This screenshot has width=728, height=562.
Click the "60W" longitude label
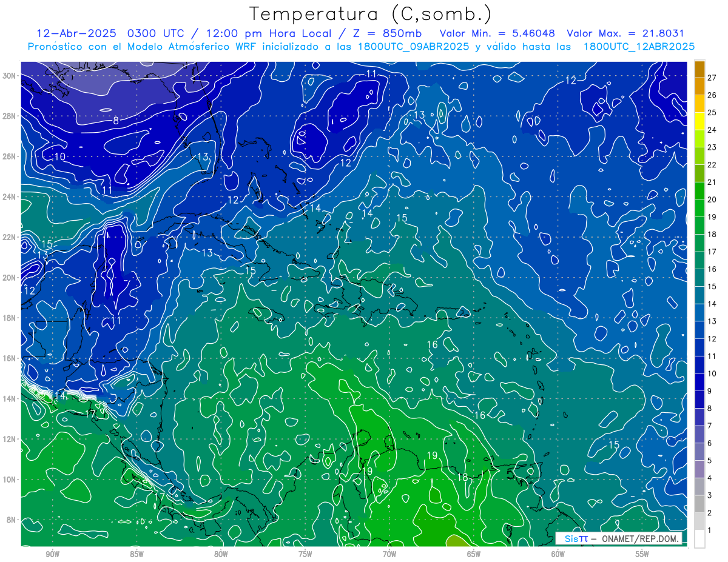(558, 554)
